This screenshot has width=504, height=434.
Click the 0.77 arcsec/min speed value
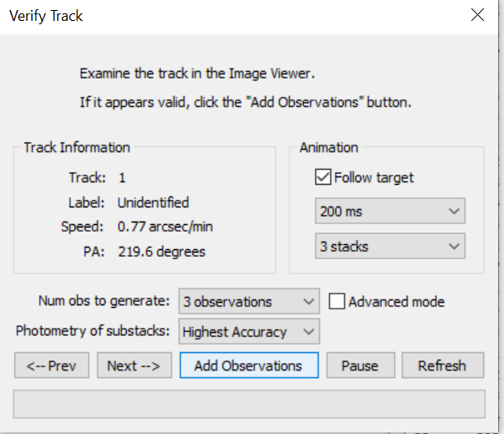[164, 227]
